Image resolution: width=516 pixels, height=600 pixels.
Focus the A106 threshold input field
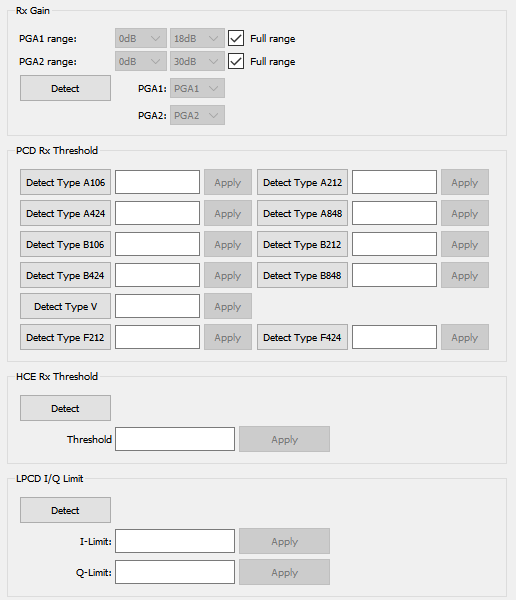point(157,182)
